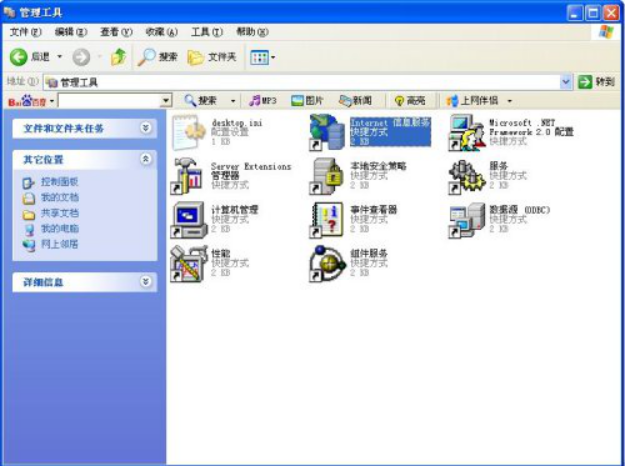Viewport: 625px width, 467px height.
Task: Select the desktop.ini file icon
Action: [188, 131]
